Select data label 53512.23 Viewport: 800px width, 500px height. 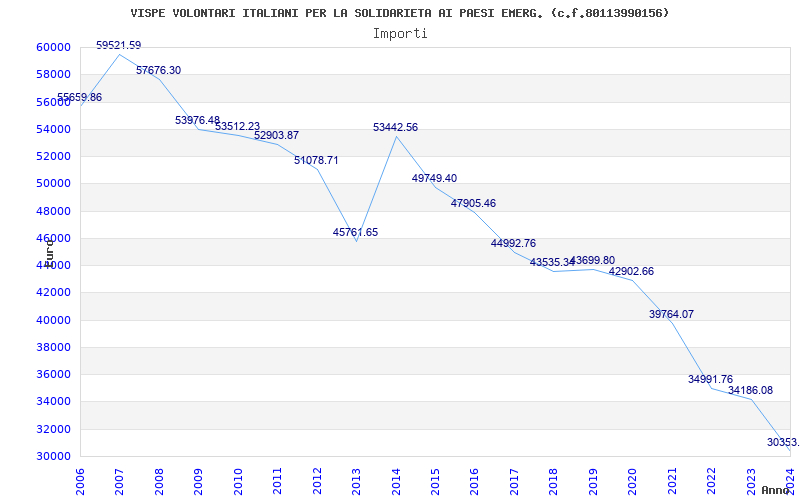tap(237, 127)
